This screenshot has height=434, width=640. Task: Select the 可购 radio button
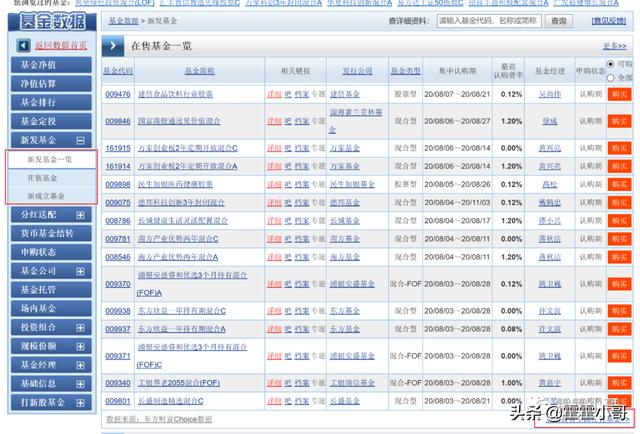(x=611, y=64)
